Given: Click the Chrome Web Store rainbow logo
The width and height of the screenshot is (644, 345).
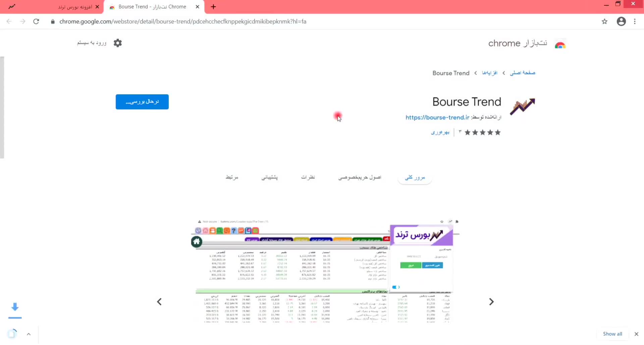Looking at the screenshot, I should coord(560,44).
